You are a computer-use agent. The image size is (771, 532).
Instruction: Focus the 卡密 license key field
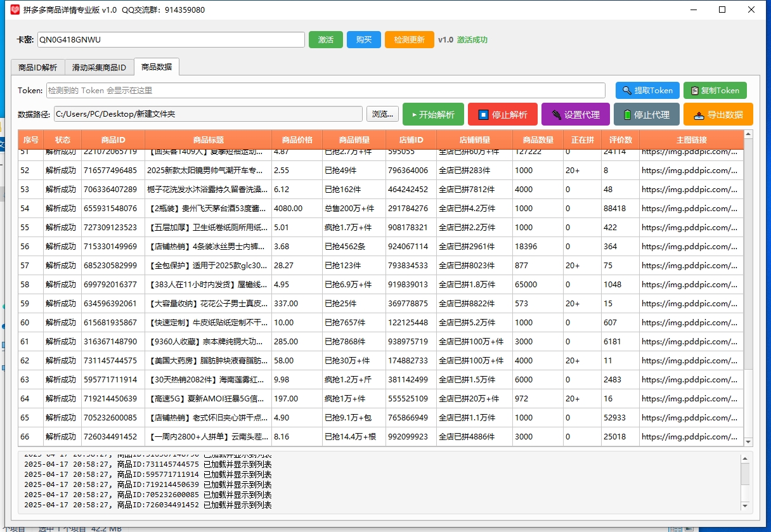point(171,39)
